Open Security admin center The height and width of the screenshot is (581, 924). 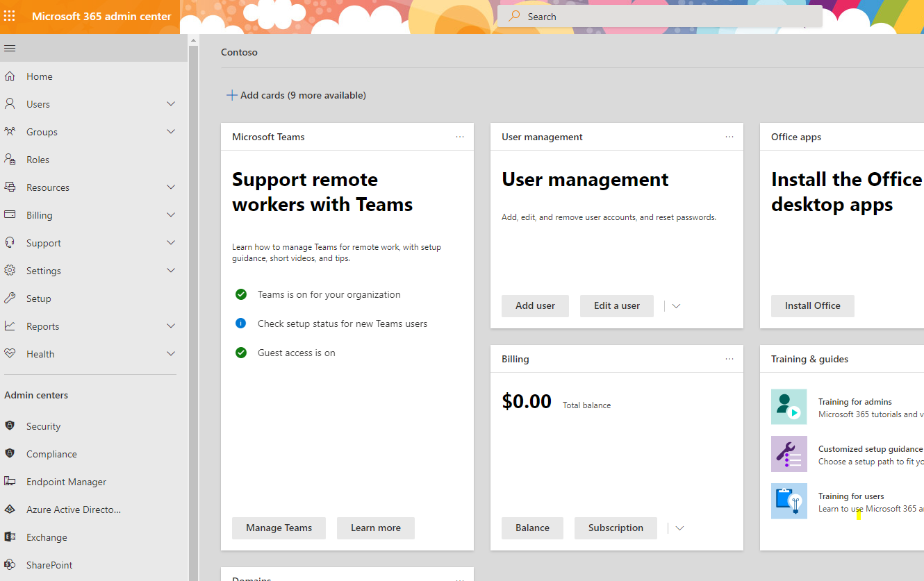coord(44,426)
